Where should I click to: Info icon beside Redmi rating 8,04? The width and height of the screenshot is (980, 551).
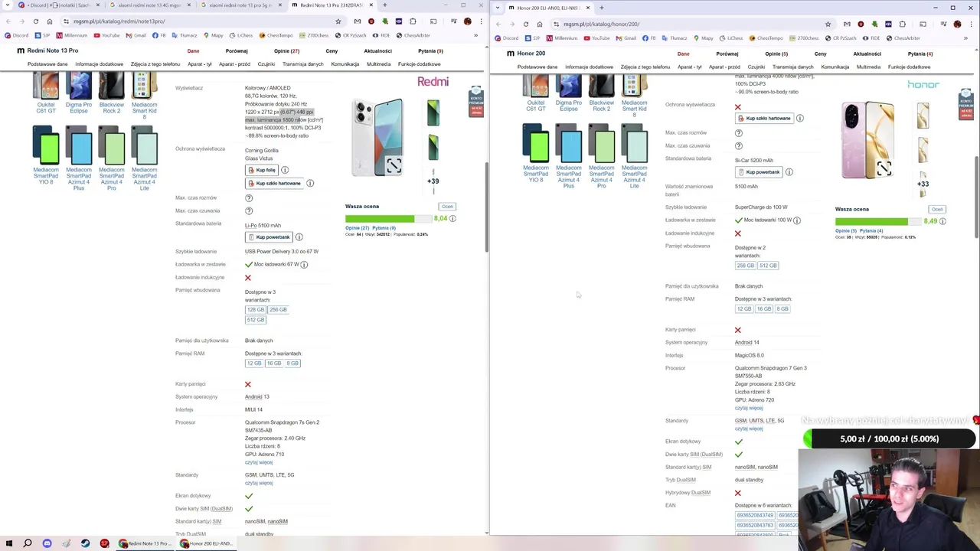(x=452, y=219)
